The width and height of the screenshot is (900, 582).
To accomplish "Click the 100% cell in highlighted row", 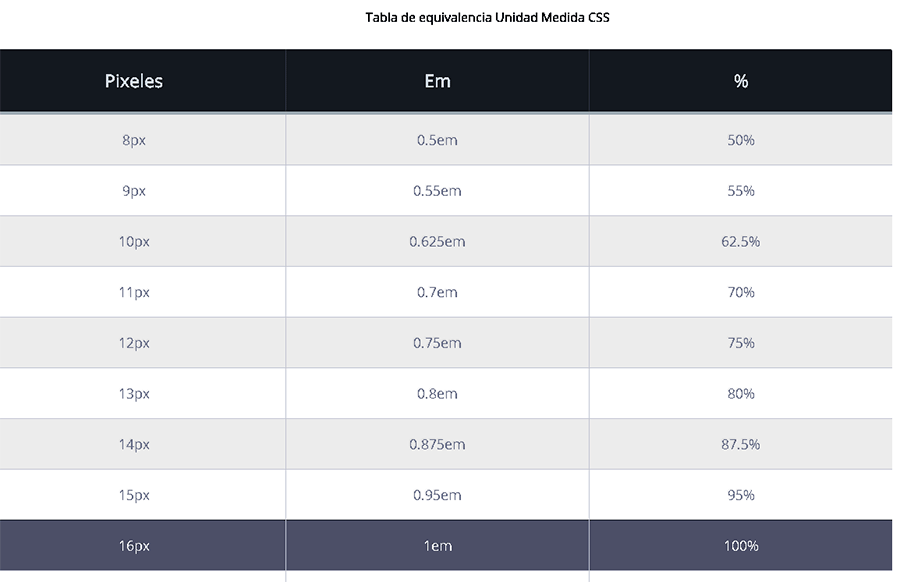I will (741, 546).
